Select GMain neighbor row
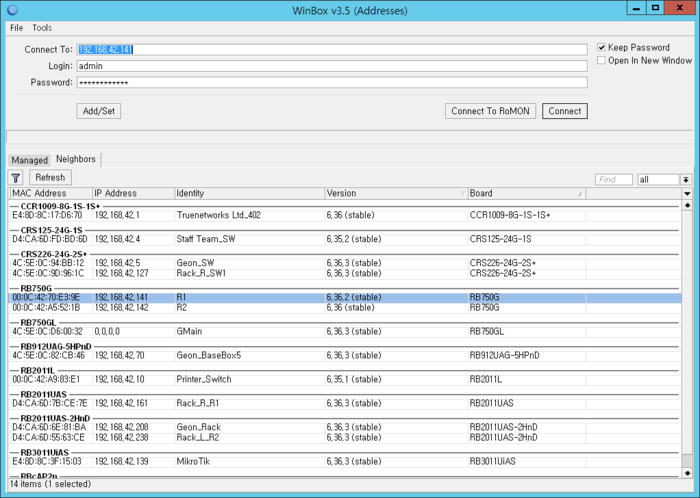This screenshot has width=700, height=498. 345,332
